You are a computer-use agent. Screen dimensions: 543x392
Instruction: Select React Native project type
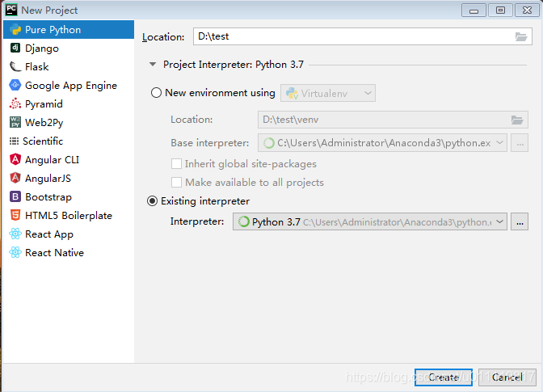(x=69, y=252)
